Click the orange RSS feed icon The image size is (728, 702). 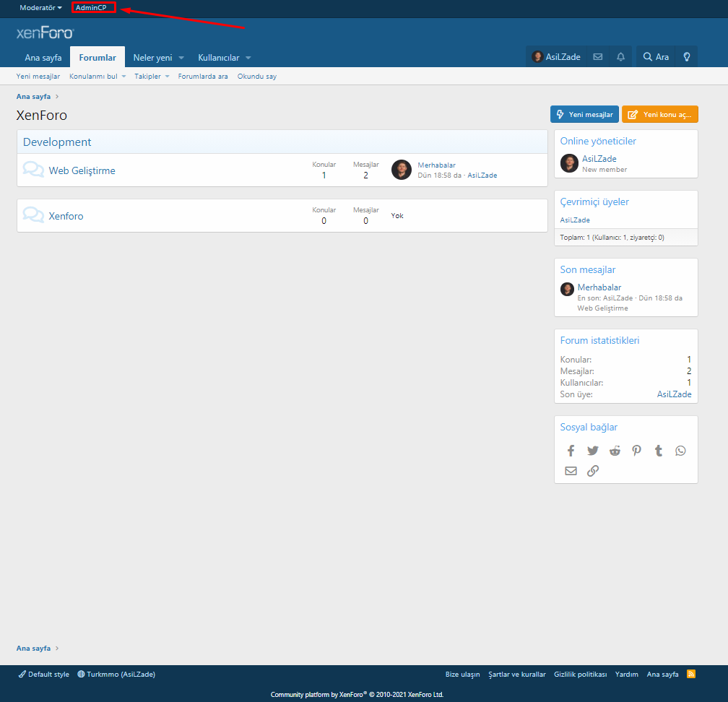tap(691, 674)
